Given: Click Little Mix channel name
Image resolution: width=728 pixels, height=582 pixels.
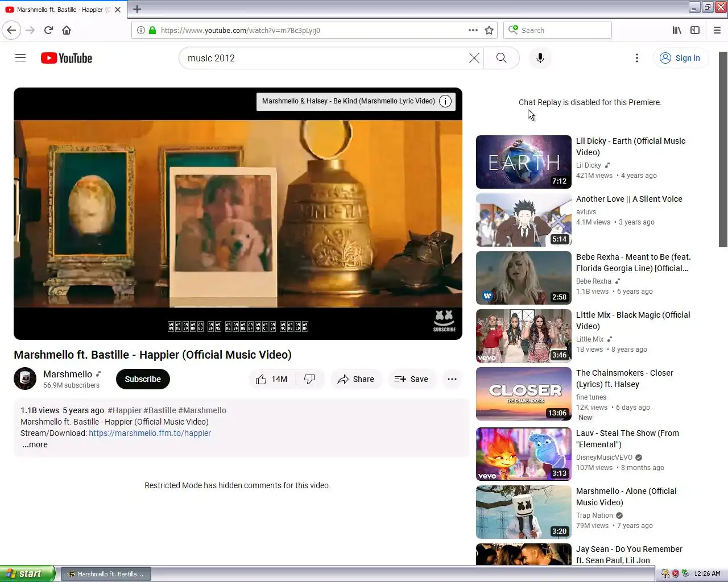Looking at the screenshot, I should (590, 339).
